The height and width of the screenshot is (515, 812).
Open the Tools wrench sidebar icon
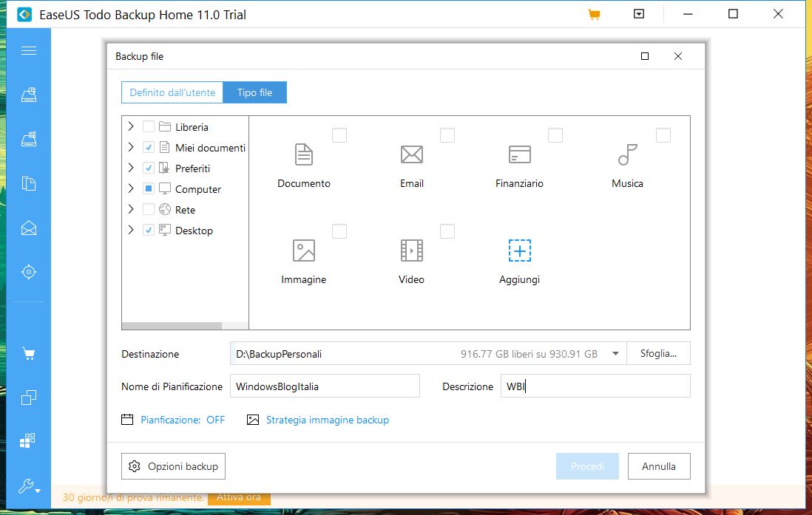coord(29,486)
